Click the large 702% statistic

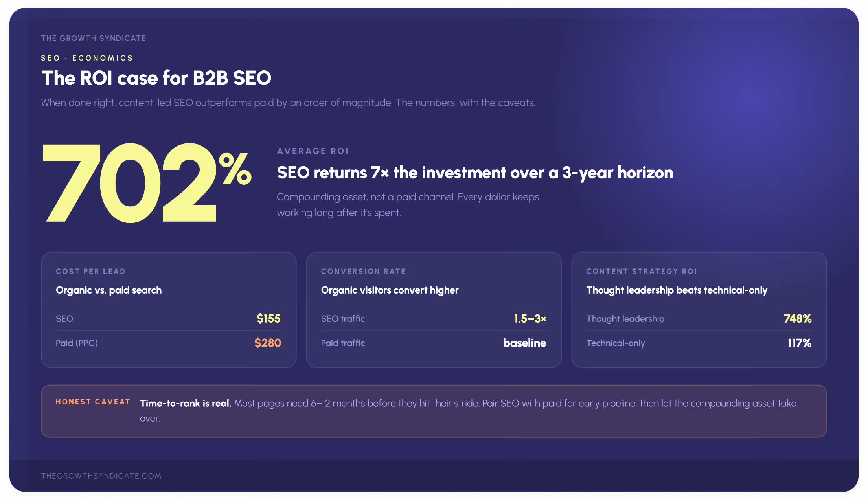(147, 183)
